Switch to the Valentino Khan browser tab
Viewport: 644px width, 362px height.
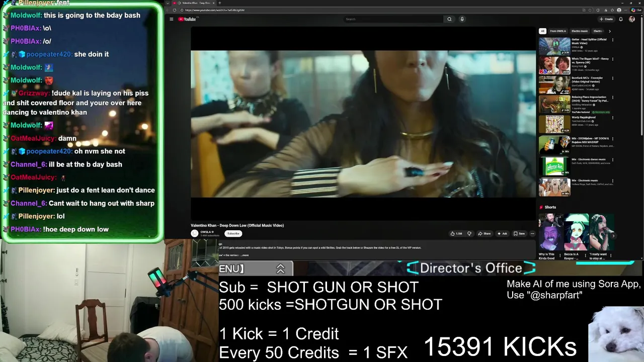tap(194, 3)
